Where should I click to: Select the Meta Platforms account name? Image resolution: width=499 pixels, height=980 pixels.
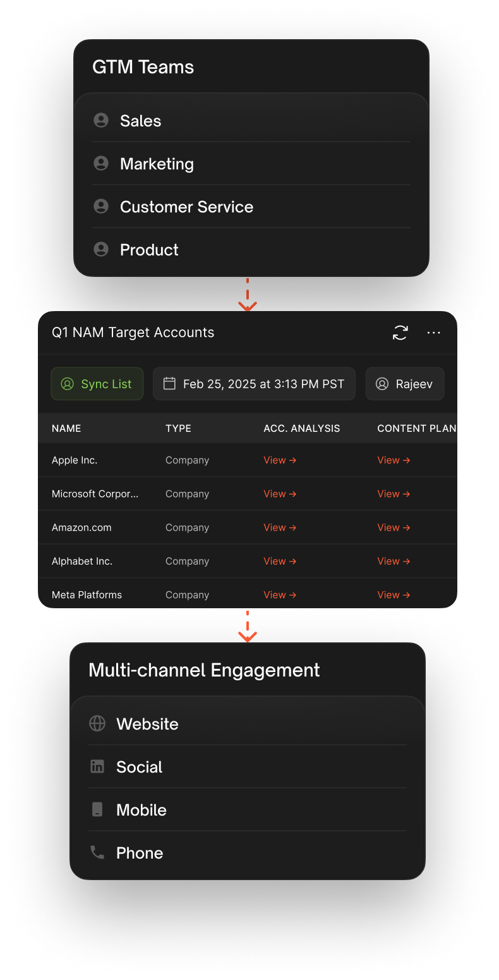[87, 594]
